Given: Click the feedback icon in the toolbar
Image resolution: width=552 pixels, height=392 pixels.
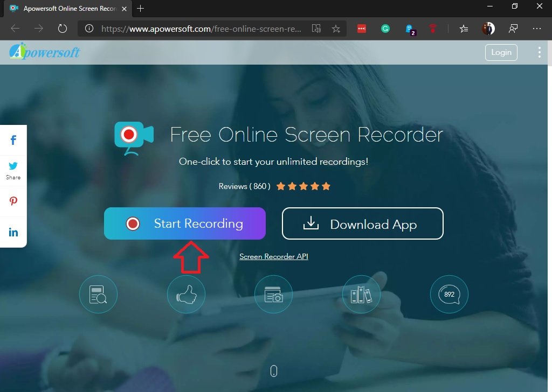Looking at the screenshot, I should point(513,29).
